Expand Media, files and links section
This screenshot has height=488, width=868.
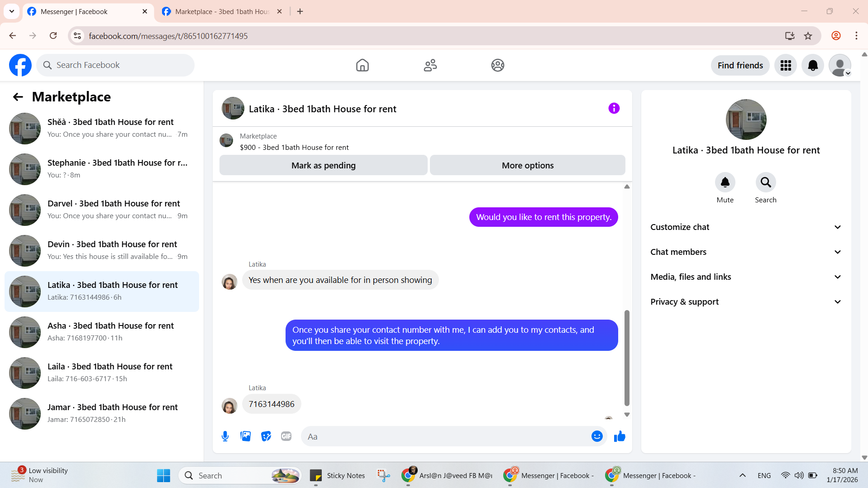(746, 277)
